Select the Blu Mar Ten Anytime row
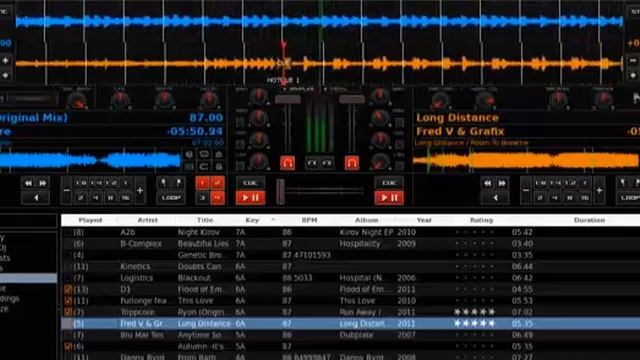The height and width of the screenshot is (360, 640). point(351,335)
